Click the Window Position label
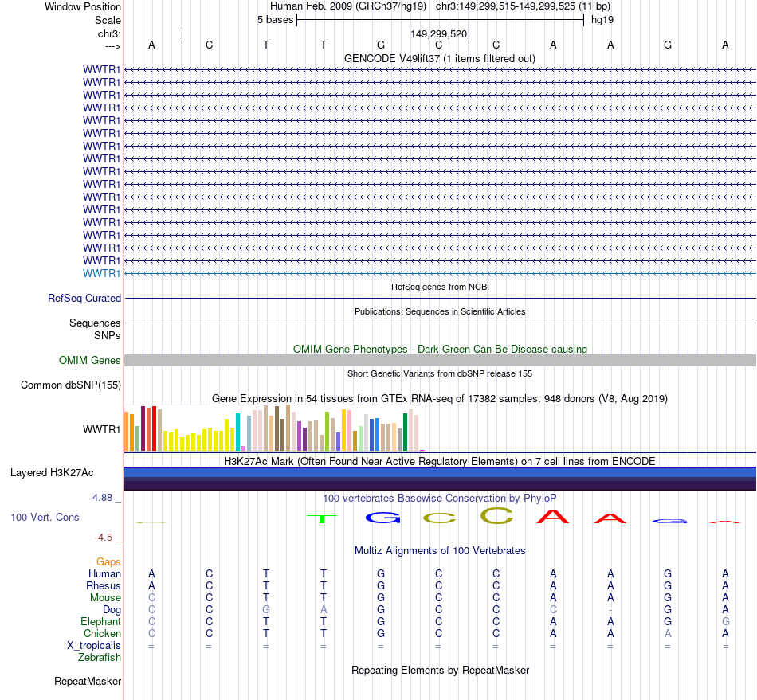 click(83, 6)
